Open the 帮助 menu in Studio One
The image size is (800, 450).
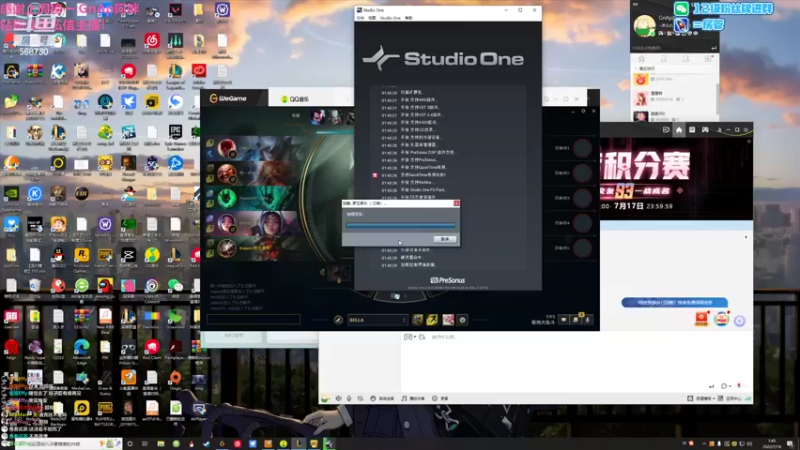(409, 18)
